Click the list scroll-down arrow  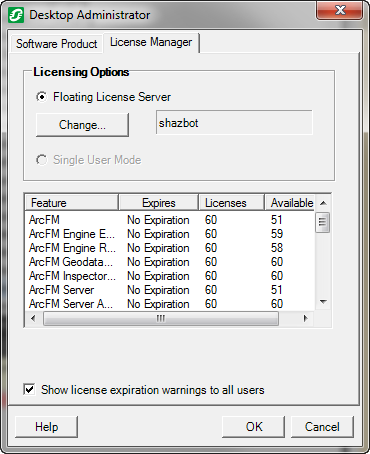tap(323, 302)
